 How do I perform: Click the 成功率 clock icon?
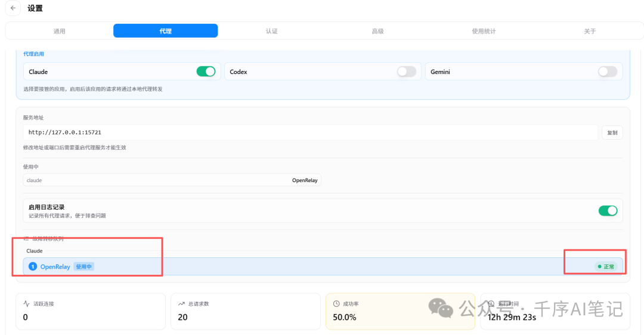pos(336,304)
